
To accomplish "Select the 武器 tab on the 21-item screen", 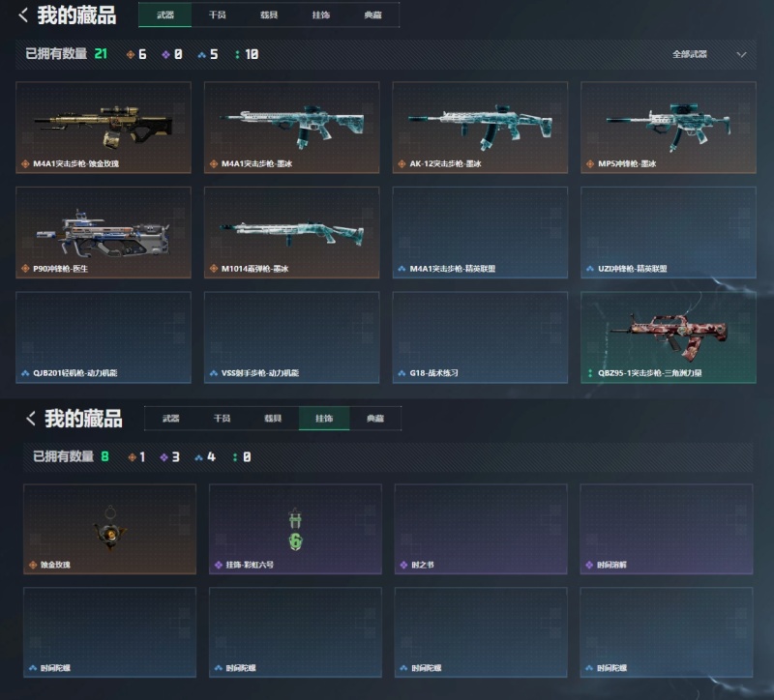I will coord(165,15).
